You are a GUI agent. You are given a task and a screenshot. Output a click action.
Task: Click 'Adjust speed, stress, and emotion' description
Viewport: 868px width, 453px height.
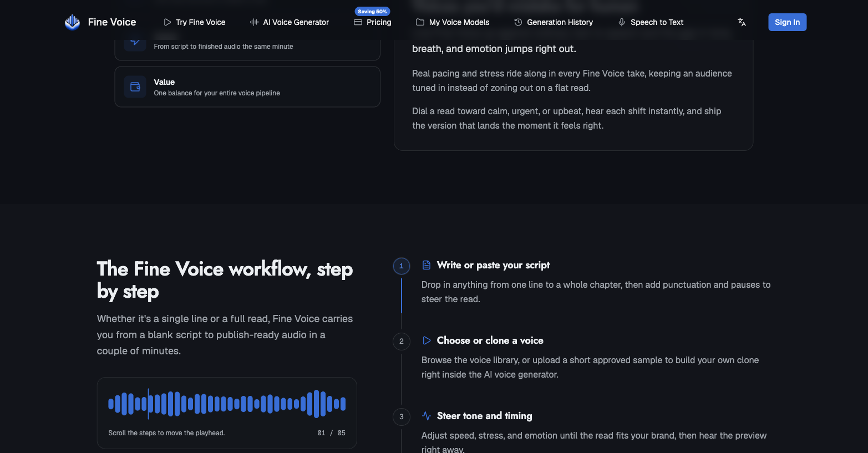pos(594,442)
